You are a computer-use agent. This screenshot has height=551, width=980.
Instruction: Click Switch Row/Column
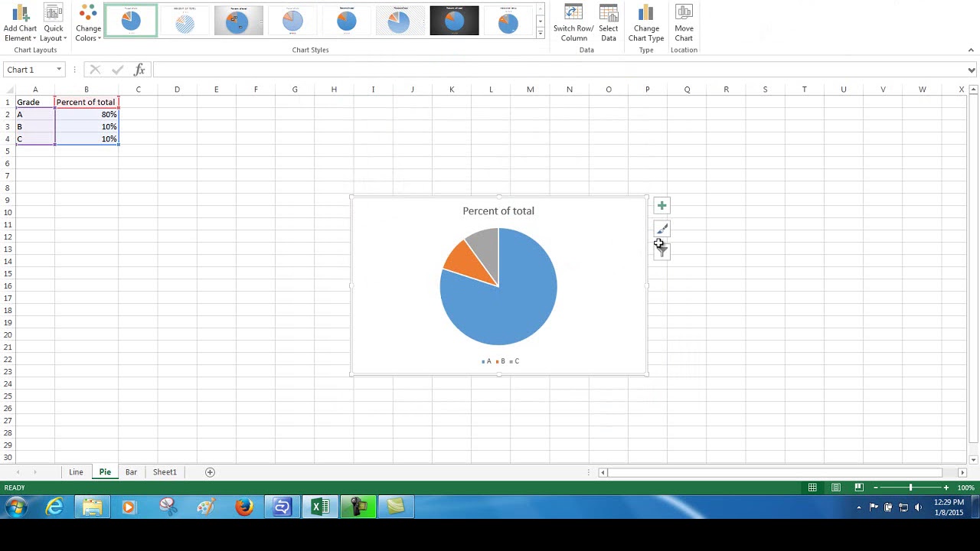573,23
